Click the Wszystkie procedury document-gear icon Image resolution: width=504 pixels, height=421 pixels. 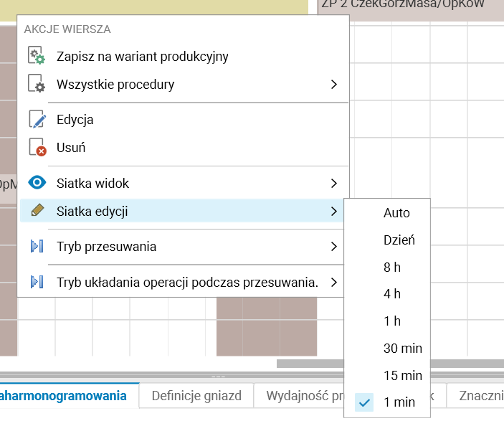(37, 85)
